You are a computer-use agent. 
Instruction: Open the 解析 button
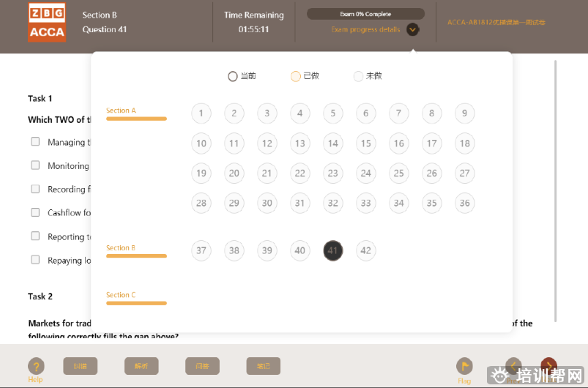click(141, 366)
